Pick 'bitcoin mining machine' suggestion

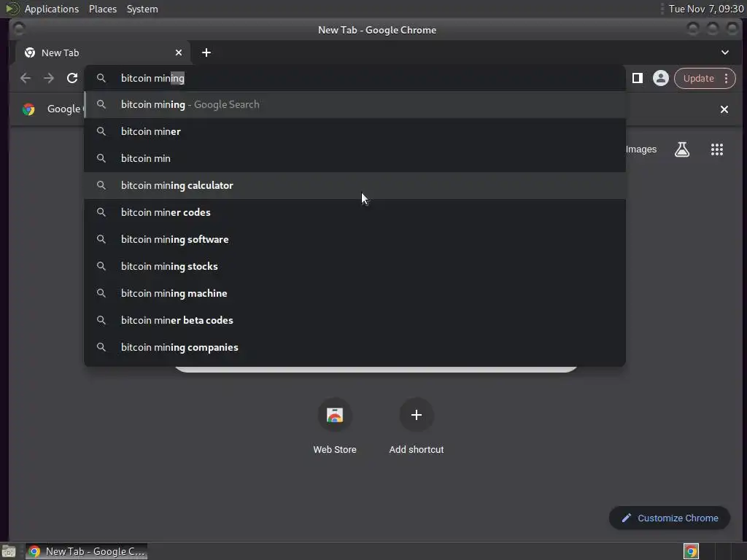pos(355,293)
